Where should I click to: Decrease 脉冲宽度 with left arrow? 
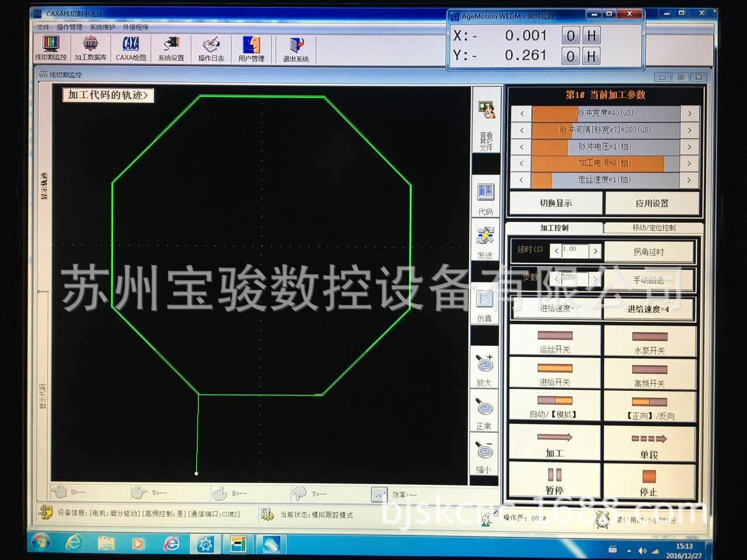point(522,113)
